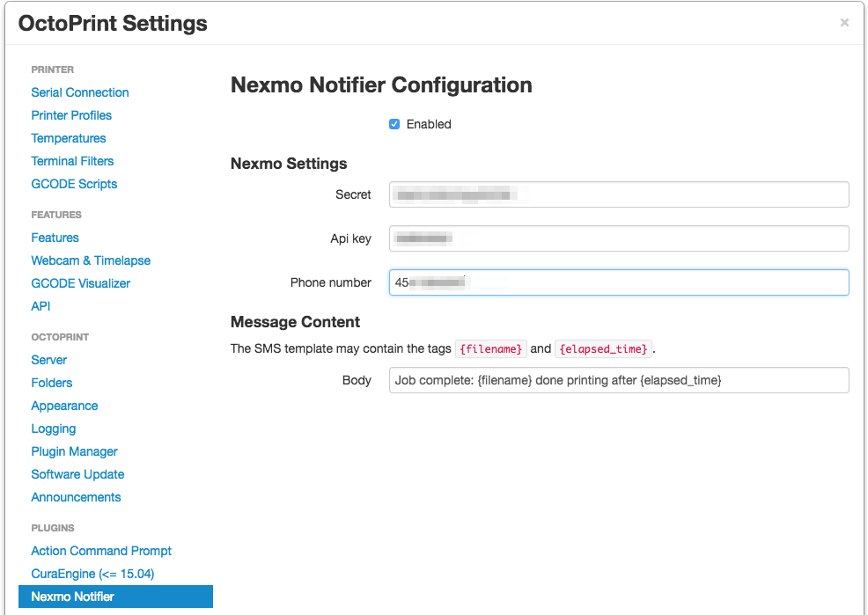Image resolution: width=868 pixels, height=615 pixels.
Task: Open the Plugin Manager
Action: [x=74, y=451]
